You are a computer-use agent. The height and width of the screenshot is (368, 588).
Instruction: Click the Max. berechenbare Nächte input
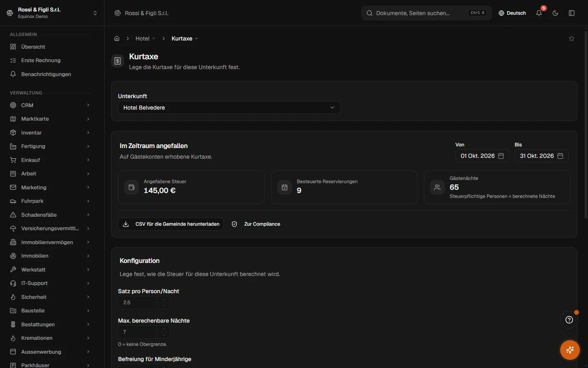138,332
